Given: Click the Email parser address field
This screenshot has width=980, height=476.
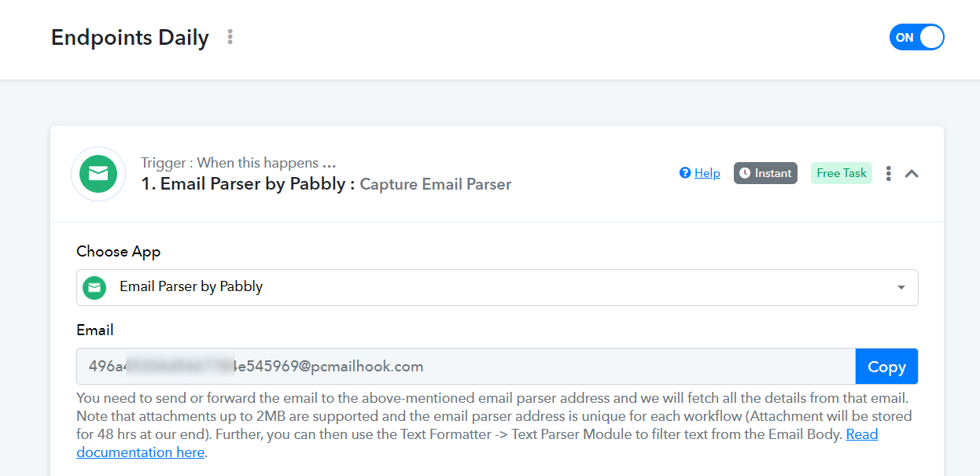Looking at the screenshot, I should 466,367.
